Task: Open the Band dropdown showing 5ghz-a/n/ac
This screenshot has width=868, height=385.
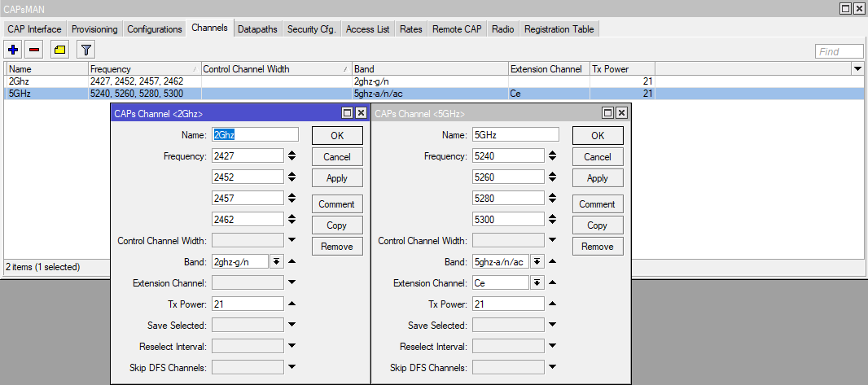Action: (x=537, y=261)
